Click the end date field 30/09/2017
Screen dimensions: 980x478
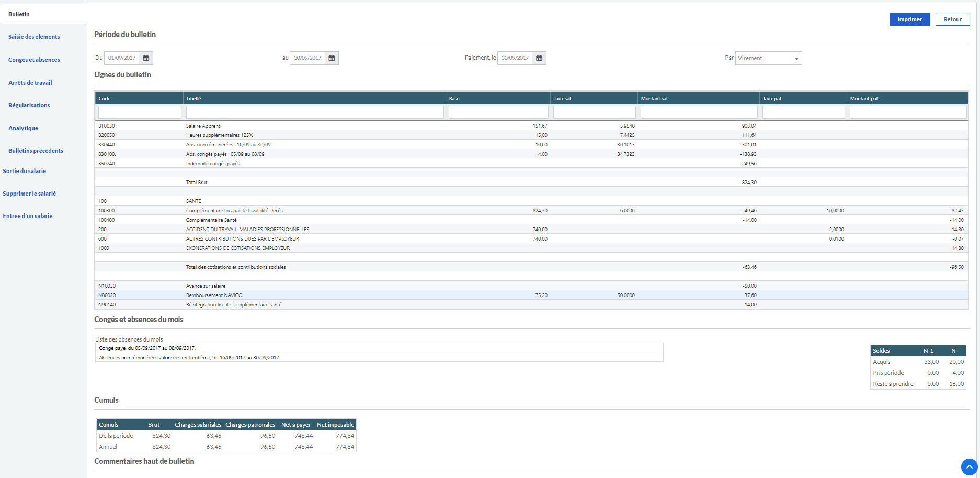pyautogui.click(x=307, y=58)
